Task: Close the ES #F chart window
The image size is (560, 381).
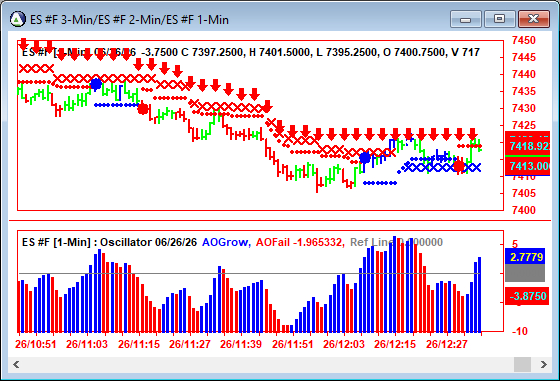Action: 533,19
